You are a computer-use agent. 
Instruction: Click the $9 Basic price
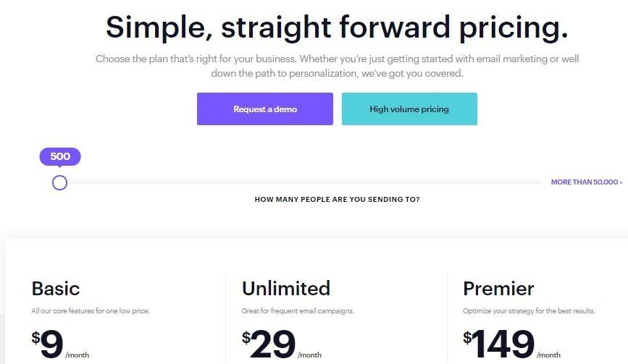click(x=49, y=344)
